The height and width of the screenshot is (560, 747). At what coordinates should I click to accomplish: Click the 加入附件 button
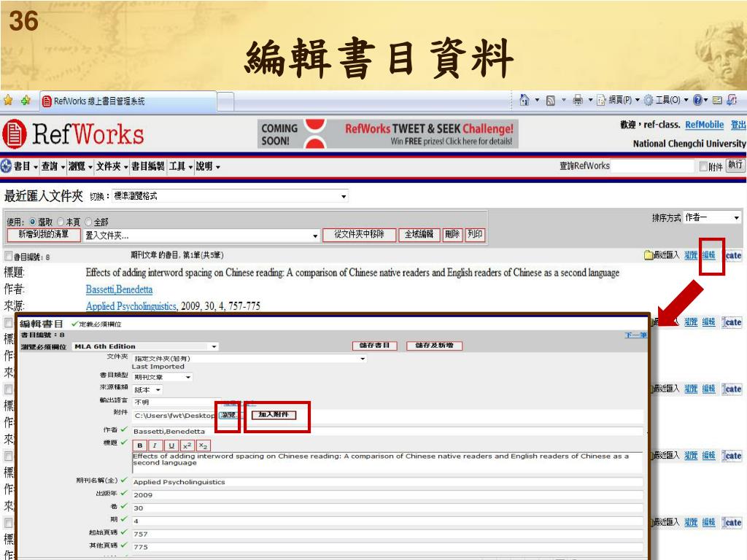[x=274, y=415]
